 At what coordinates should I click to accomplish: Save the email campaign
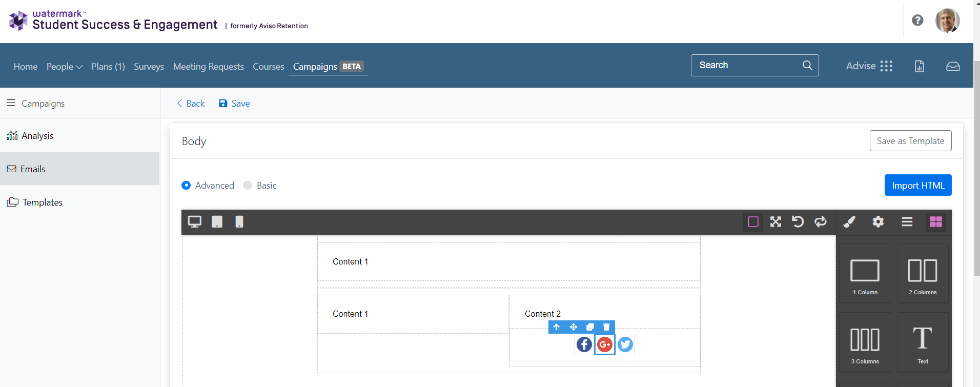pyautogui.click(x=235, y=104)
